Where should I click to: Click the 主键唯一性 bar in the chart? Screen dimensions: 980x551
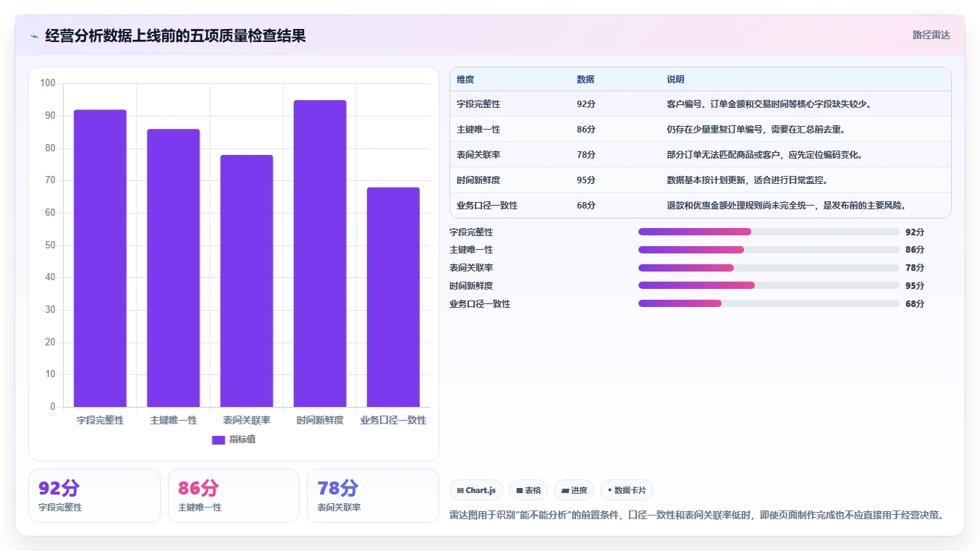click(x=173, y=268)
